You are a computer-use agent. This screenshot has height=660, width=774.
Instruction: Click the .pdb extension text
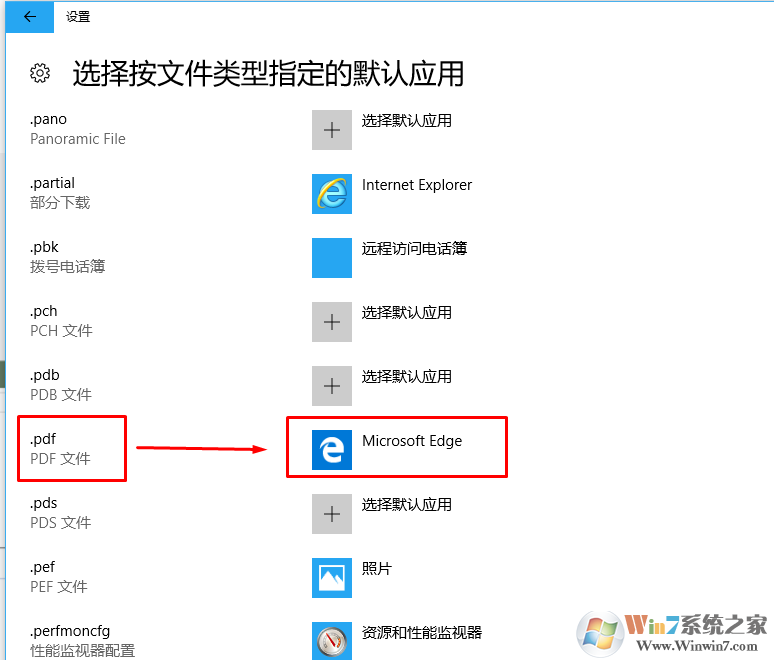coord(45,375)
